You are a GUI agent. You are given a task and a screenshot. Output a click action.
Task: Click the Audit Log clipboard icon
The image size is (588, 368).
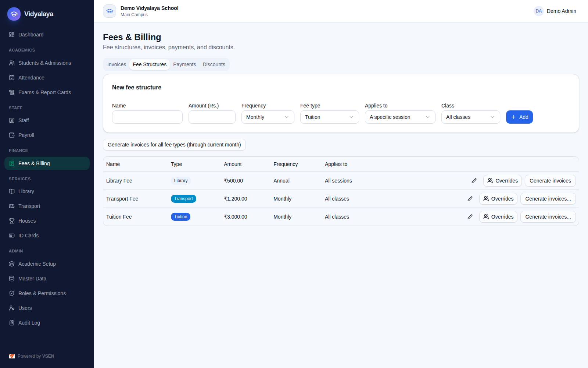(x=12, y=323)
